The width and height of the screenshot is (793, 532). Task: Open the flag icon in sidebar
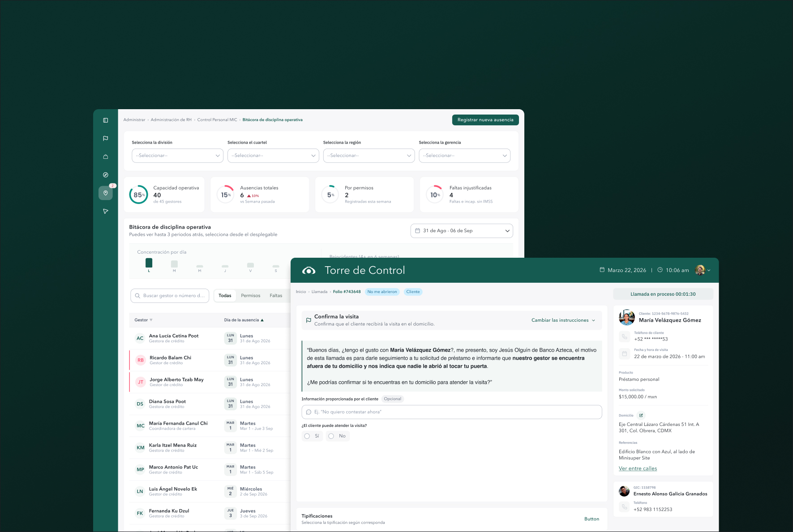(106, 139)
